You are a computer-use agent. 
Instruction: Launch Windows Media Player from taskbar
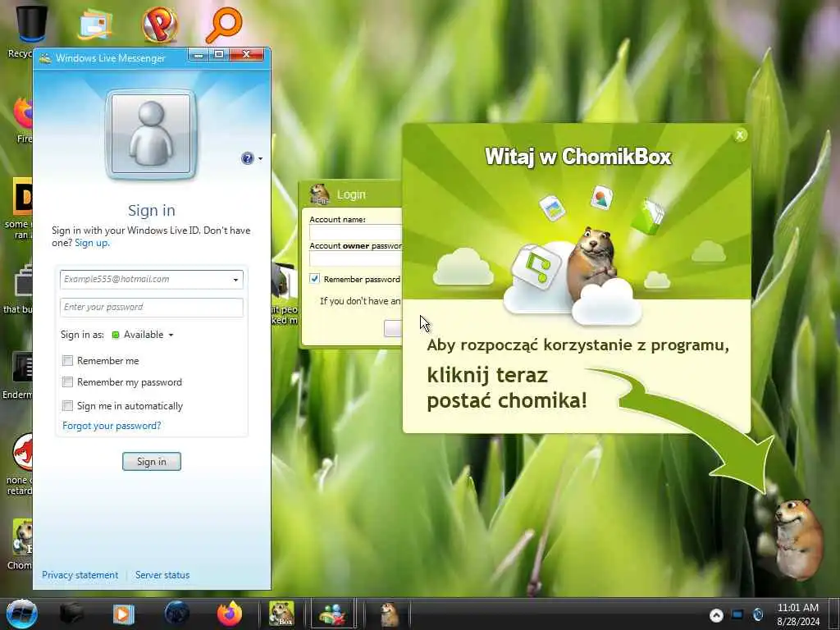click(x=124, y=614)
